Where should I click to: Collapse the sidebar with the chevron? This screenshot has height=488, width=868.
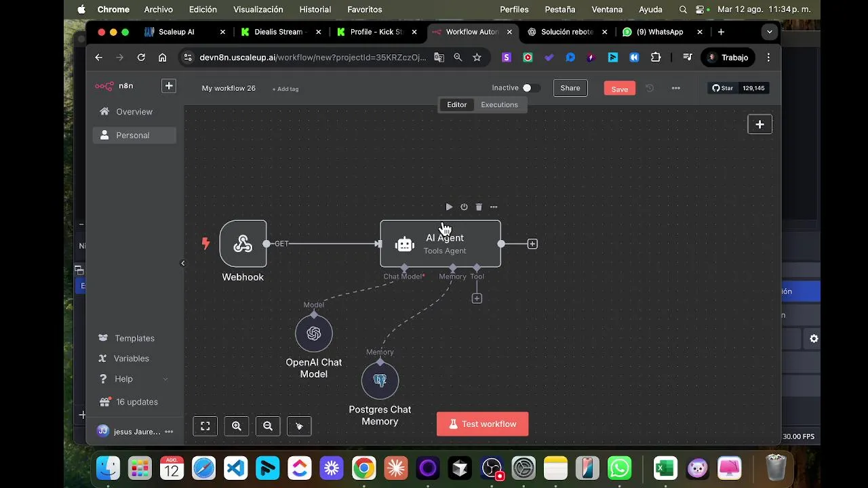point(182,263)
